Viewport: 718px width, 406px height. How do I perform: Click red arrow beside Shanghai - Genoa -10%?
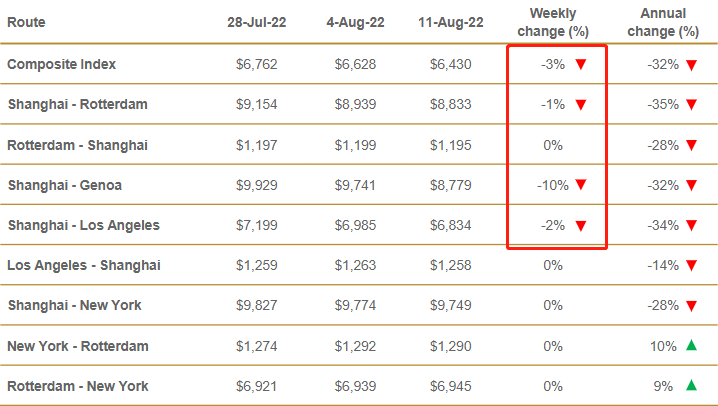tap(581, 185)
